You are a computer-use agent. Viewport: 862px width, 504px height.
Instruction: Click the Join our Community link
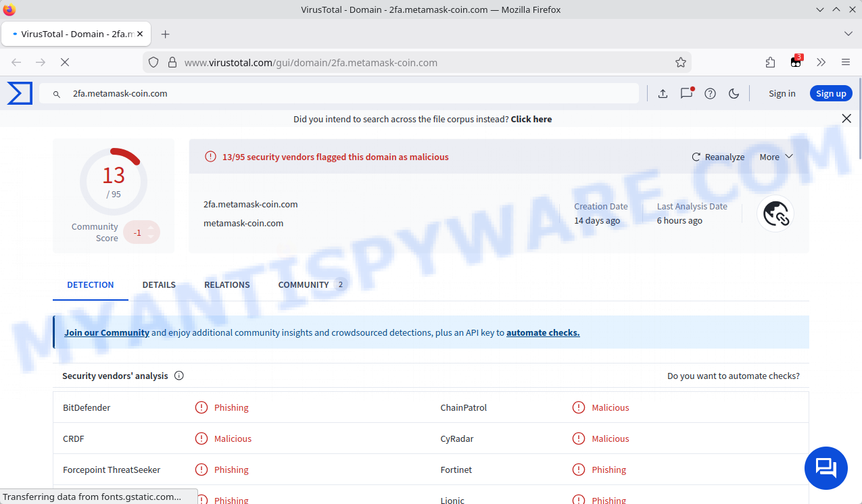[107, 332]
